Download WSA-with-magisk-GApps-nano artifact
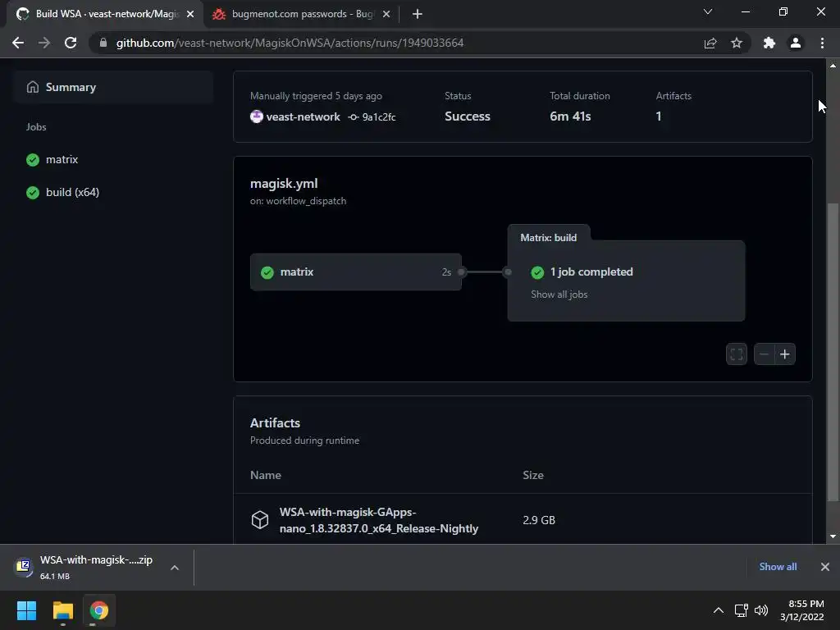The image size is (840, 630). [x=379, y=520]
